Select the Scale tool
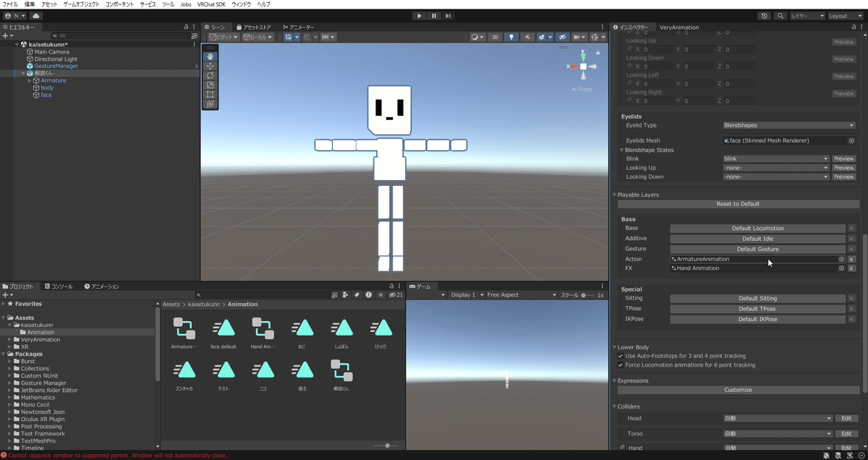This screenshot has width=868, height=460. 210,85
